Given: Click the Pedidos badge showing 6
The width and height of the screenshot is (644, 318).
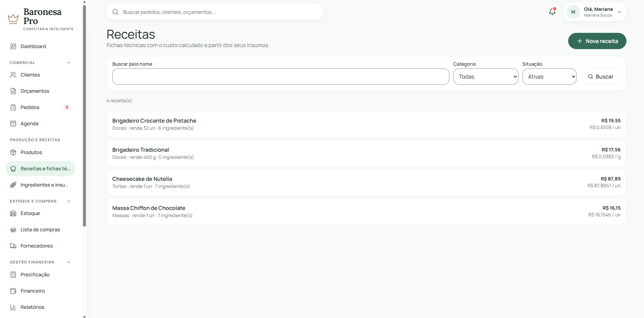Looking at the screenshot, I should coord(67,107).
